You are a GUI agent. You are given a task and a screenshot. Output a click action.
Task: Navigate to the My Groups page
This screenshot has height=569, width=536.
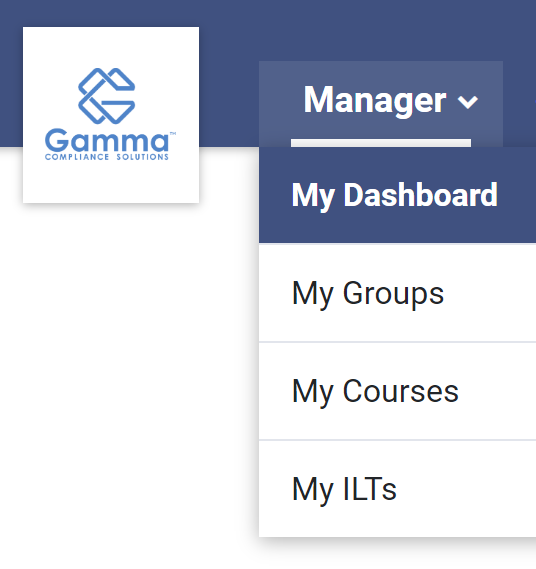coord(397,293)
